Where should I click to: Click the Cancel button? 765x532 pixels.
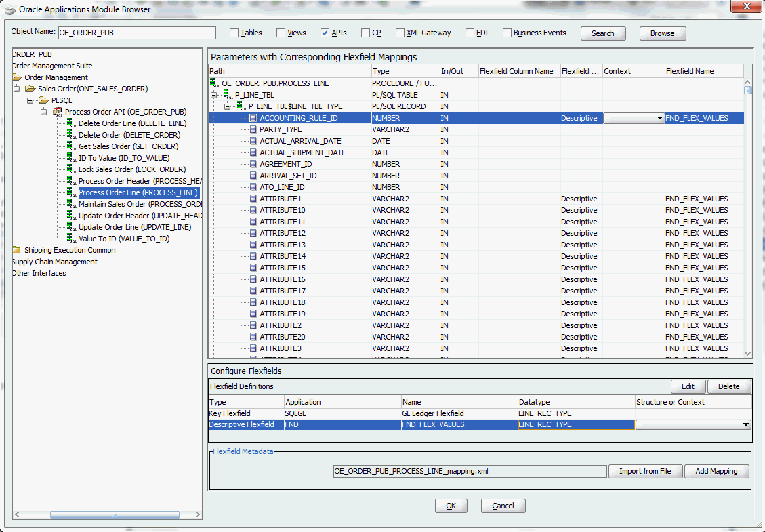tap(503, 506)
